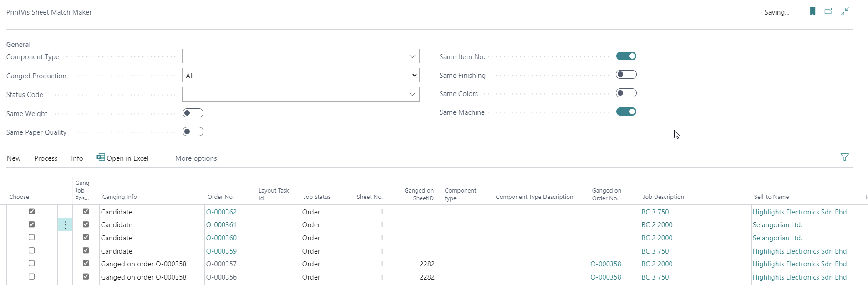This screenshot has height=285, width=868.
Task: Turn on the Same Weight switch
Action: 193,113
